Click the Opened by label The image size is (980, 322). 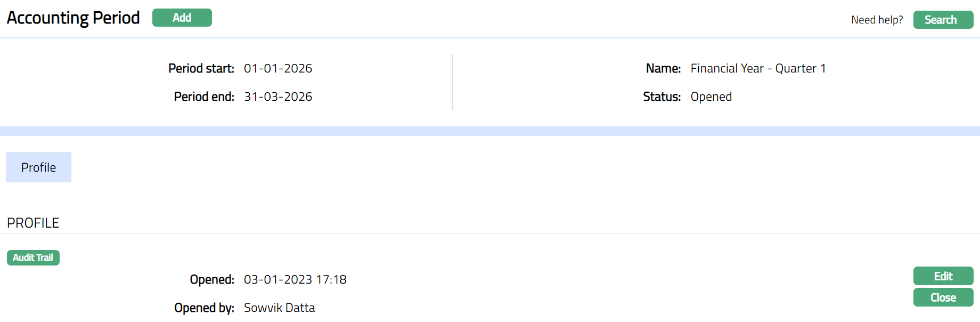point(204,308)
